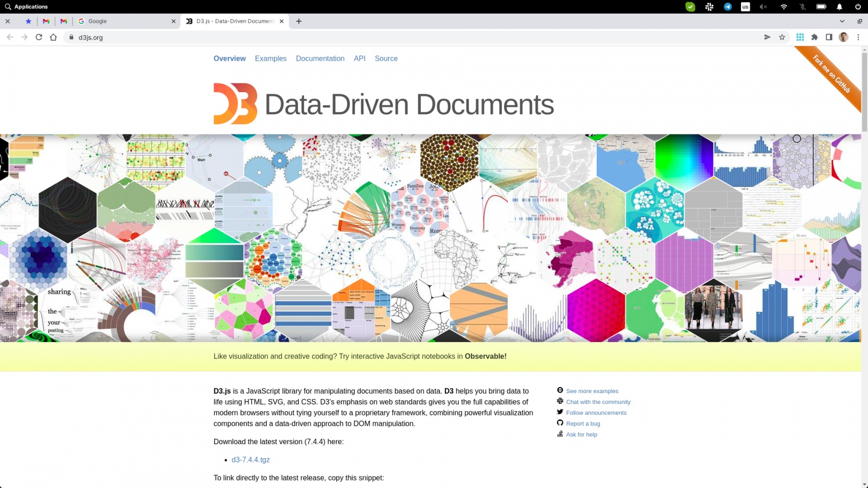
Task: Click the address bar showing d3js.org
Action: (412, 37)
